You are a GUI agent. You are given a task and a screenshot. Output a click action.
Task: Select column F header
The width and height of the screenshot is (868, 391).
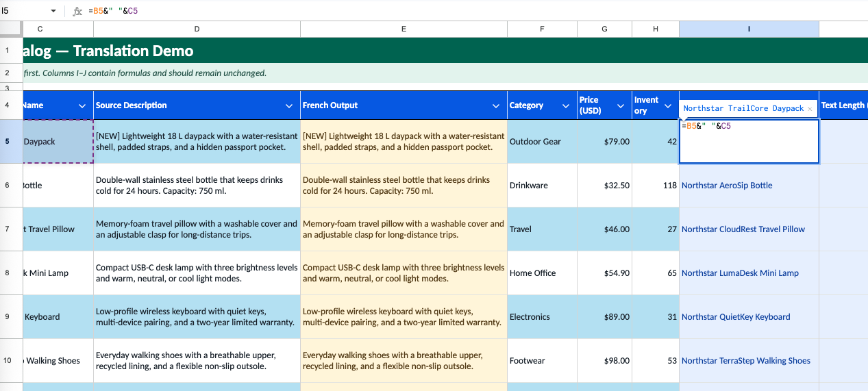point(542,29)
